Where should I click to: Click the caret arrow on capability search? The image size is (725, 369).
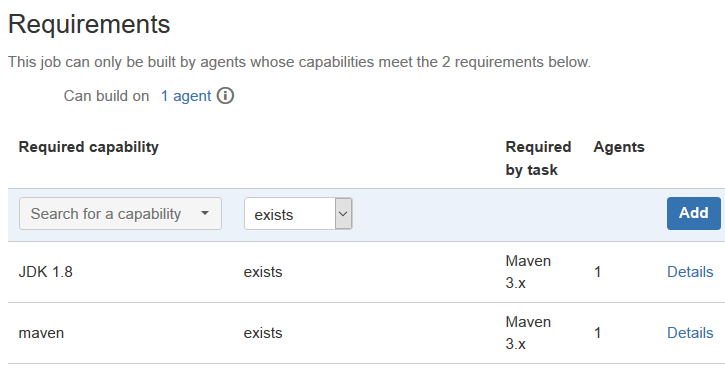[205, 213]
